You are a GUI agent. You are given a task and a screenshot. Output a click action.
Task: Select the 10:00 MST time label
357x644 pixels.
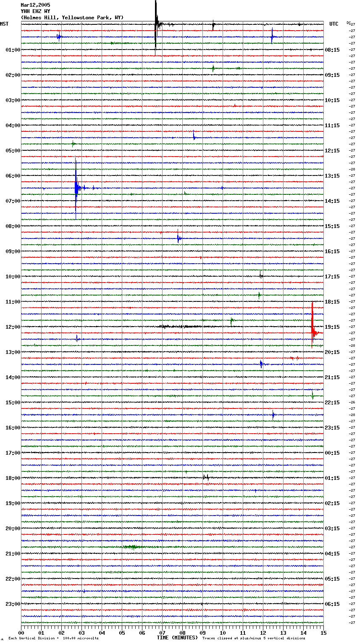pos(13,277)
